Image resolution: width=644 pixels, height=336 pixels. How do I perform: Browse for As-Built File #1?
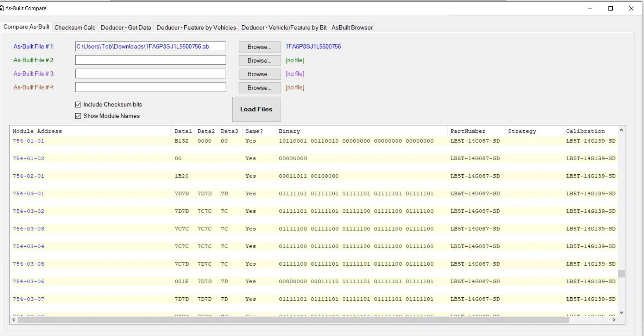pyautogui.click(x=260, y=47)
